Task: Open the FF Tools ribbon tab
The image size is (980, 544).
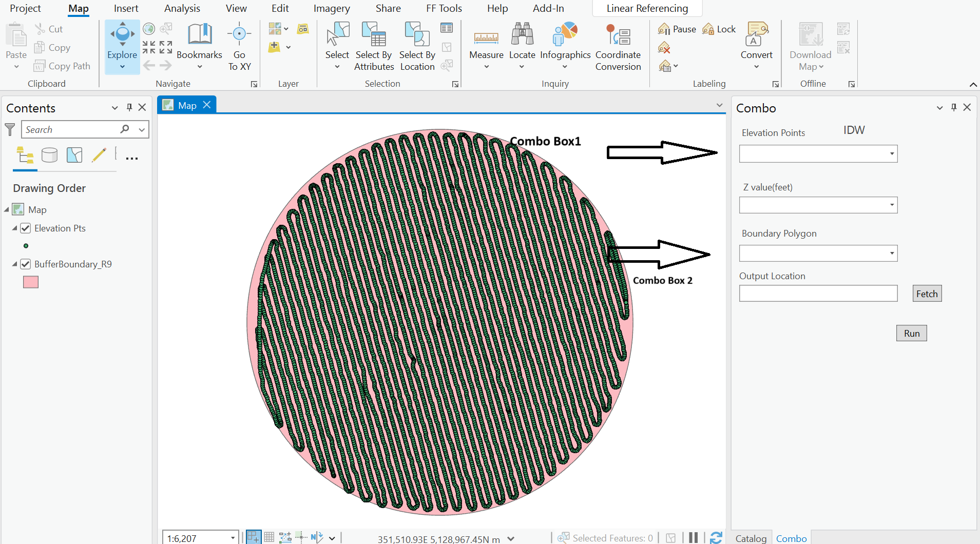Action: pyautogui.click(x=444, y=8)
